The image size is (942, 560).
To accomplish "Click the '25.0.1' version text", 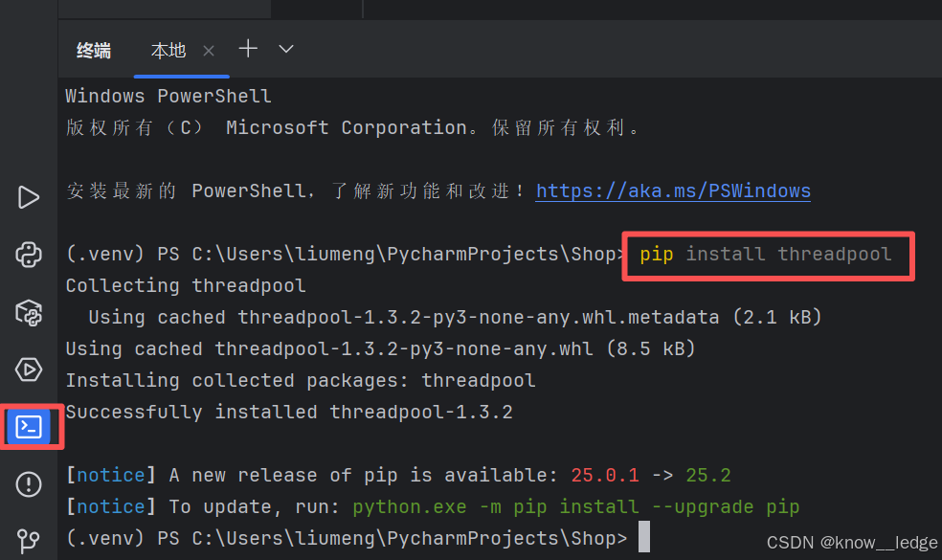I will tap(605, 475).
